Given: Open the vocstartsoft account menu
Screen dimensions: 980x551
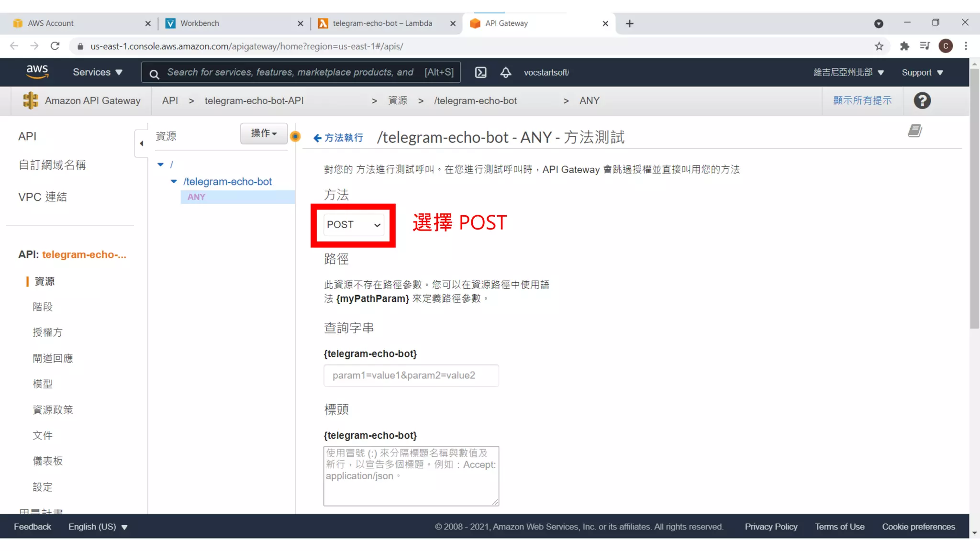Looking at the screenshot, I should (546, 72).
